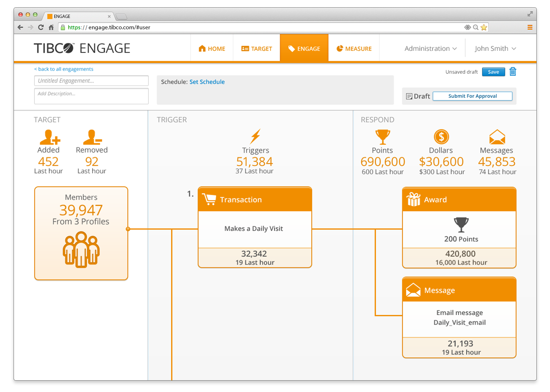Image resolution: width=550 pixels, height=392 pixels.
Task: Click the Daily_Visit_email text
Action: pyautogui.click(x=460, y=322)
